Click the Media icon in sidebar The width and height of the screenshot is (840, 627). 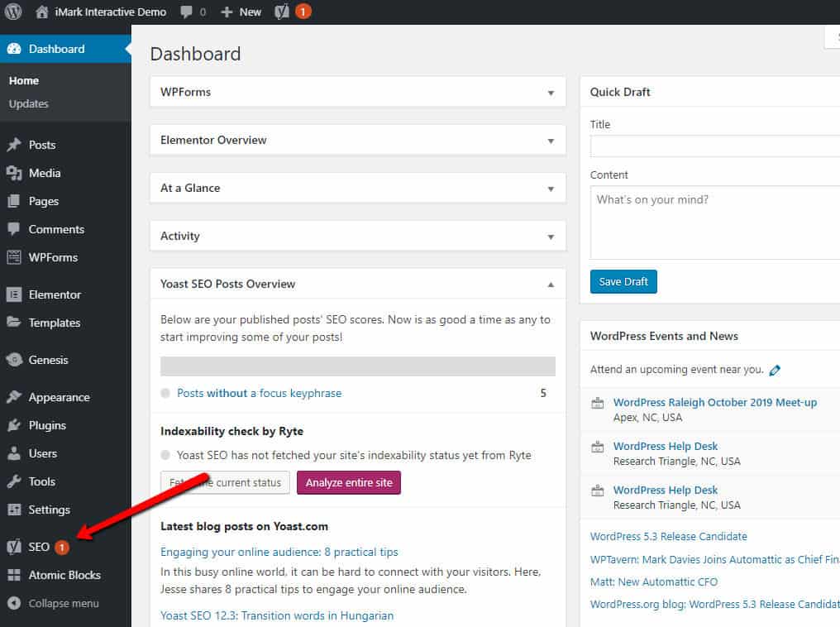14,173
